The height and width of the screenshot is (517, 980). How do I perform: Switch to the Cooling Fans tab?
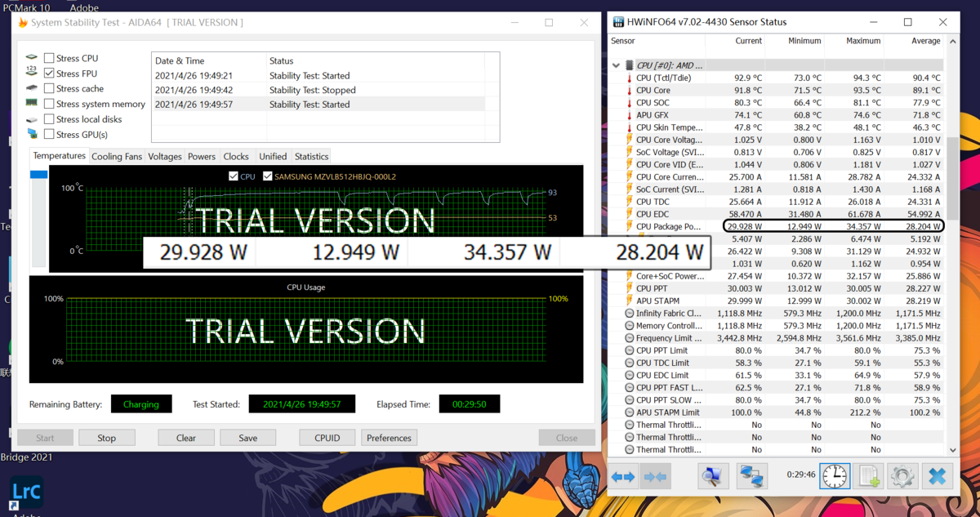coord(117,157)
